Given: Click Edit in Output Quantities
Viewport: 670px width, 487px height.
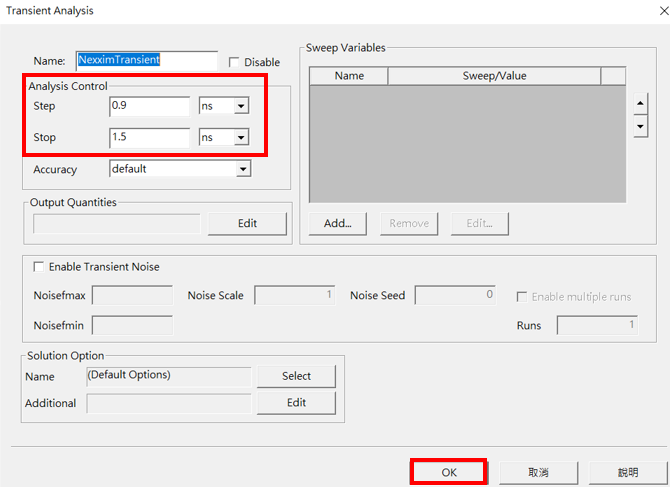Looking at the screenshot, I should [x=247, y=223].
